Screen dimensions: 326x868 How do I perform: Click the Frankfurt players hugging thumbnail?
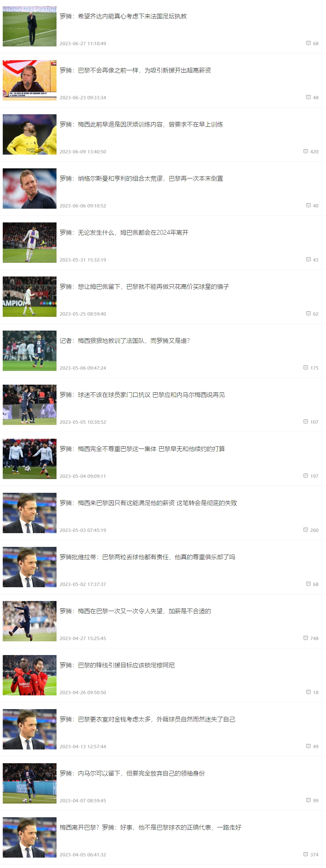30,675
